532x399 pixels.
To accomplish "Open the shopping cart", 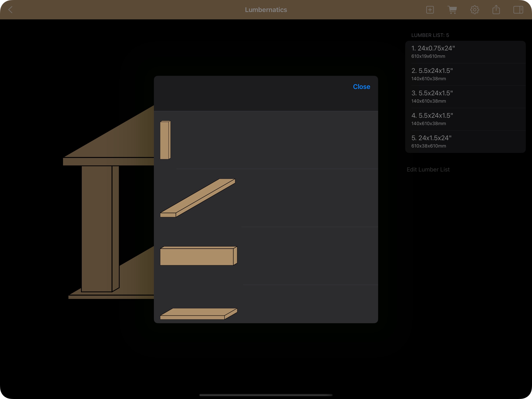I will (452, 10).
